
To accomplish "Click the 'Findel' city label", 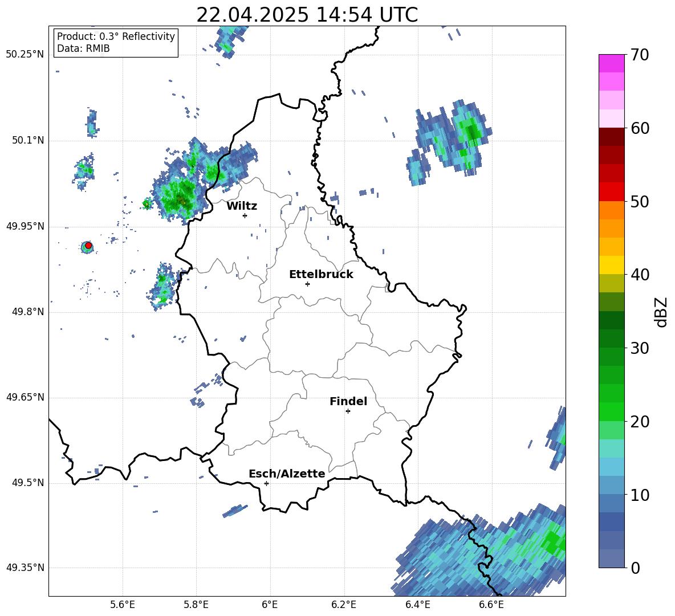I will (348, 401).
